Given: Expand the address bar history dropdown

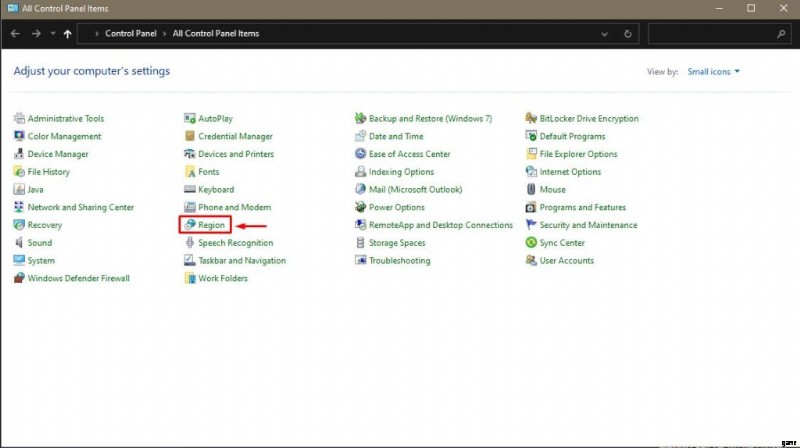Looking at the screenshot, I should [x=603, y=33].
